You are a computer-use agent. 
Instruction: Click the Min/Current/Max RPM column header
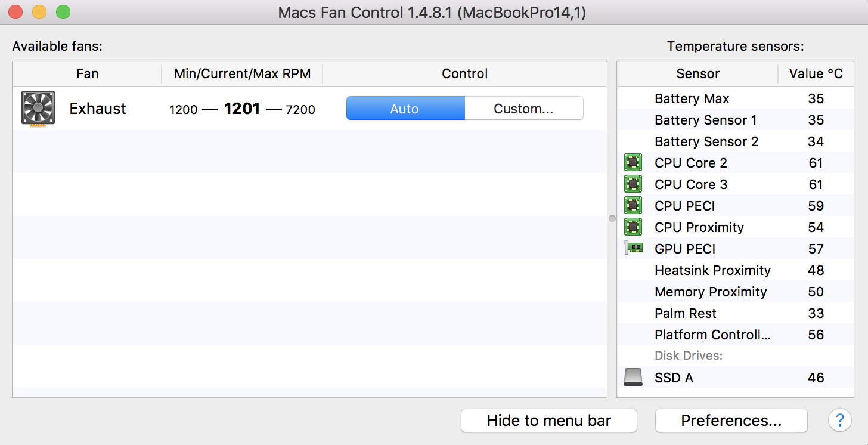click(x=242, y=74)
